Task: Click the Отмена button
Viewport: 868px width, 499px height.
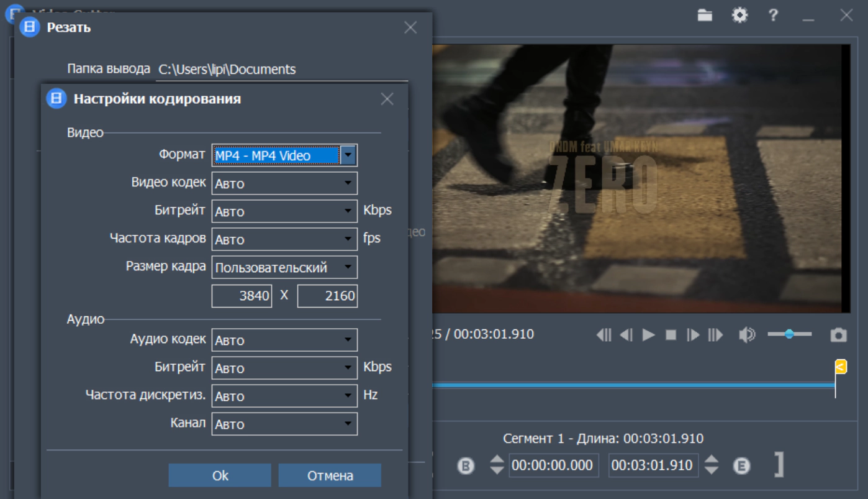Action: point(330,475)
